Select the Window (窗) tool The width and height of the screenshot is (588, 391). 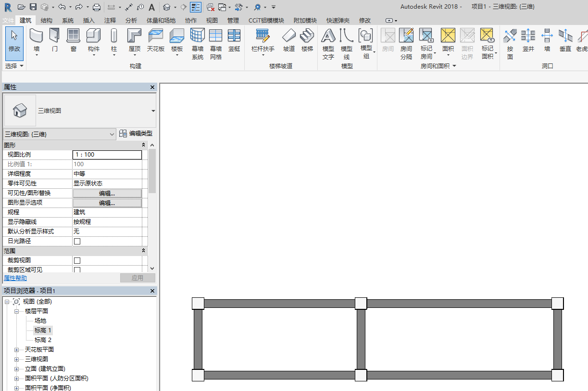point(73,40)
